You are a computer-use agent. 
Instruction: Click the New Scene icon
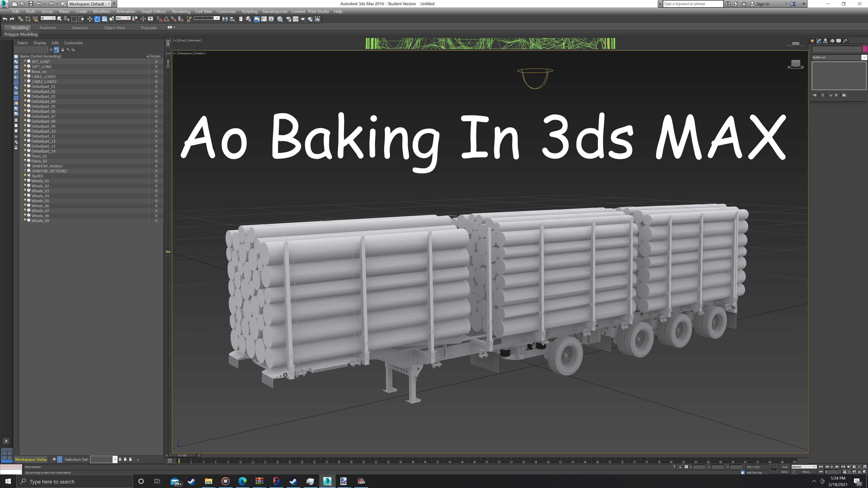[x=14, y=4]
